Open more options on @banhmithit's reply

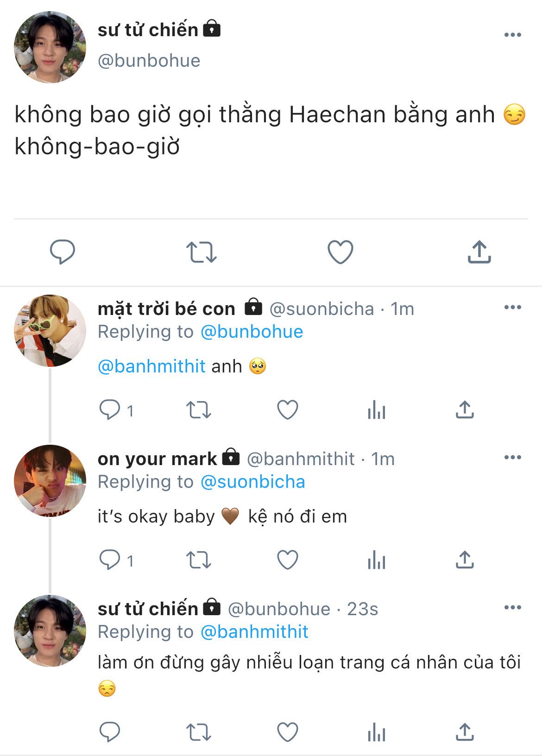[512, 458]
